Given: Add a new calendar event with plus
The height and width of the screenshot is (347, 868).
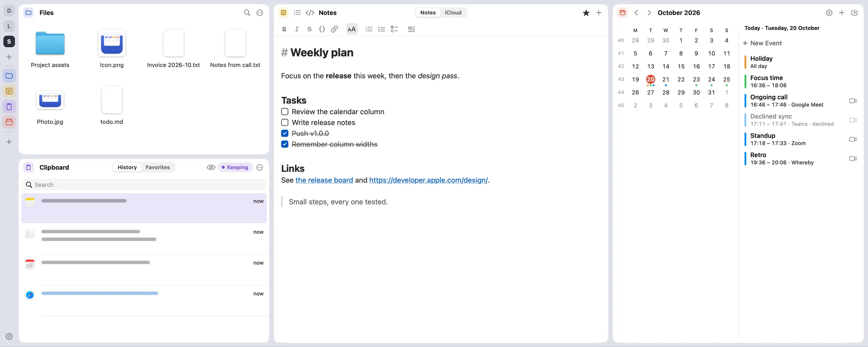Looking at the screenshot, I should [x=842, y=13].
